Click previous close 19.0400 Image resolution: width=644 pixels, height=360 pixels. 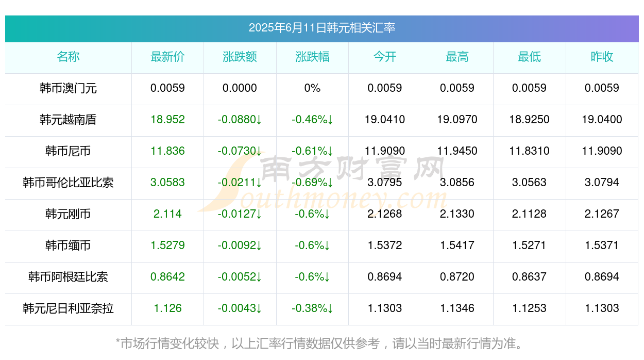(602, 120)
